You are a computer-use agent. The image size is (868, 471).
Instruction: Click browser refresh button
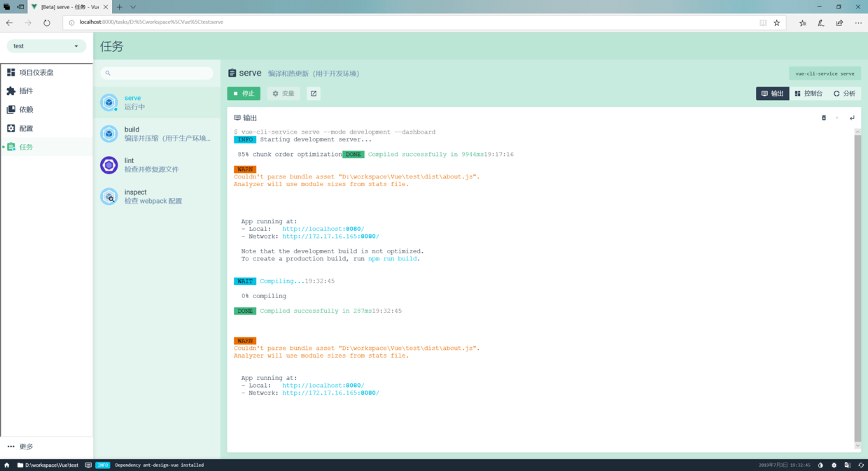(47, 22)
